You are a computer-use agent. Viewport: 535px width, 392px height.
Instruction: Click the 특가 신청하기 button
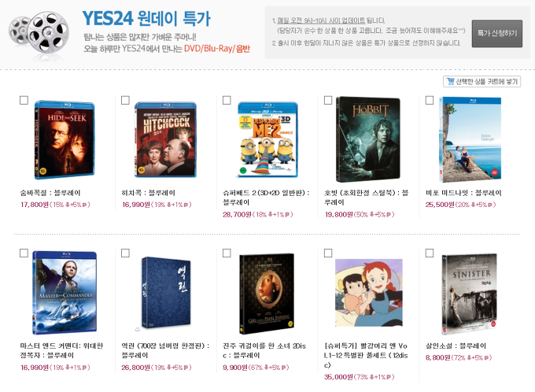(497, 34)
